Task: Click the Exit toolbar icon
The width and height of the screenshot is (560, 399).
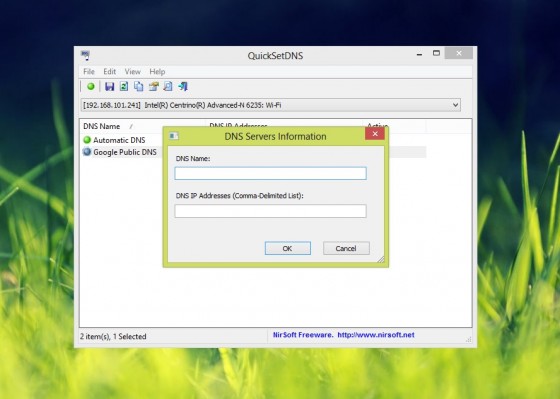Action: tap(183, 86)
